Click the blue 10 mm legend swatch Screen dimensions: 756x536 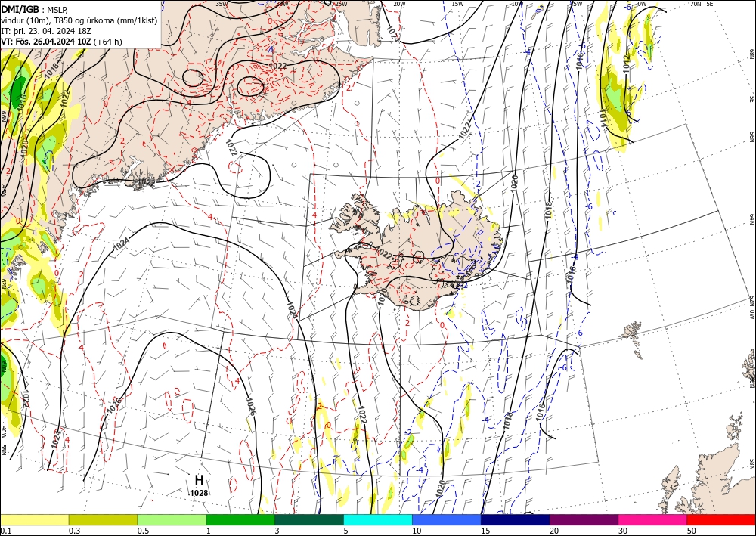pyautogui.click(x=447, y=519)
